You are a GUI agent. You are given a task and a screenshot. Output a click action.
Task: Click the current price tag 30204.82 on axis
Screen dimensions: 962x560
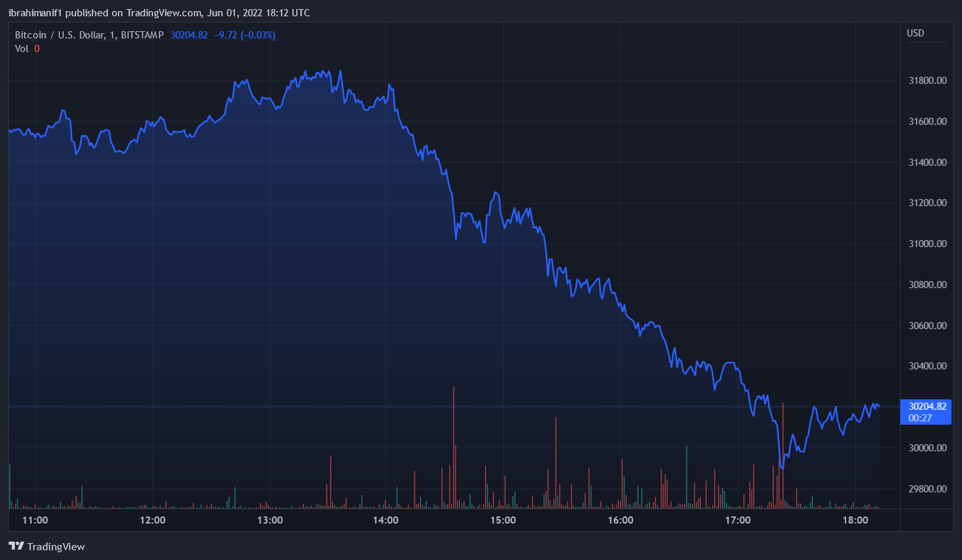tap(927, 407)
